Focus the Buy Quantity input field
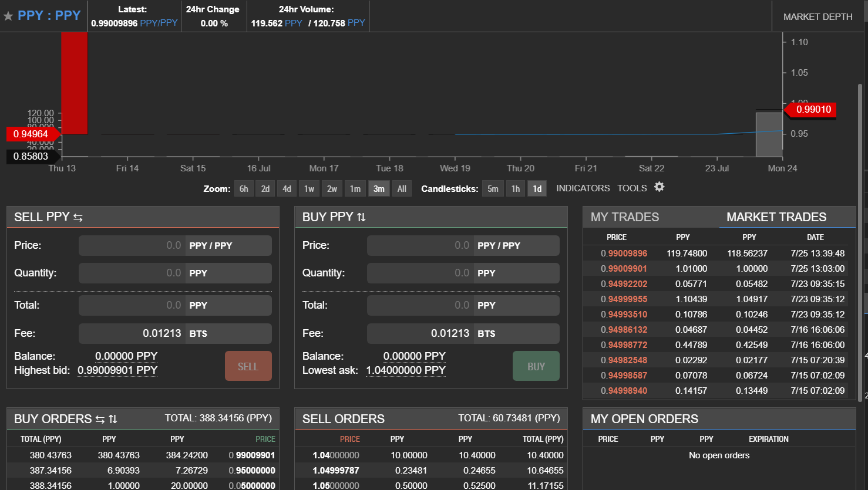Viewport: 868px width, 490px height. click(x=420, y=273)
